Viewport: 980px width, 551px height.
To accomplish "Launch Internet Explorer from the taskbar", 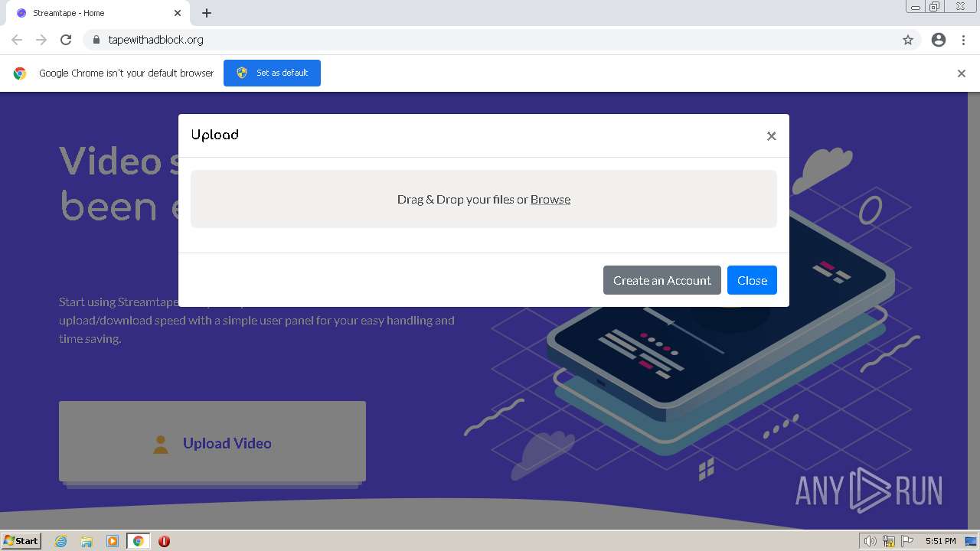I will click(61, 541).
